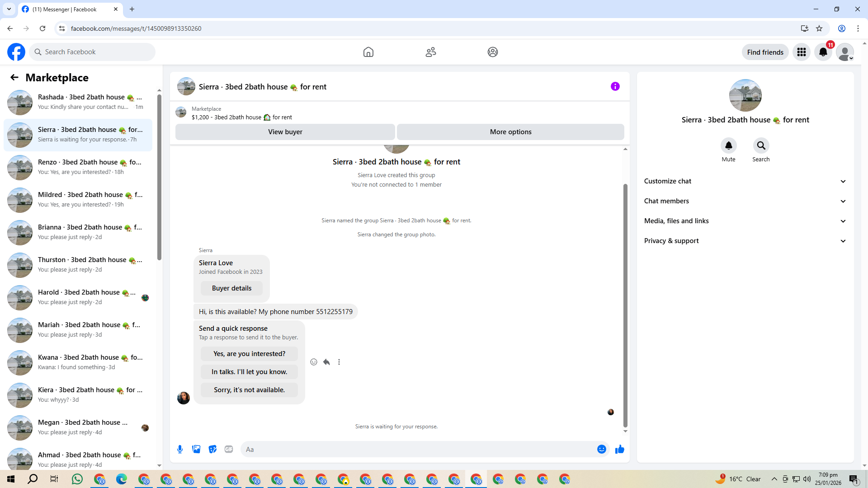This screenshot has width=868, height=488.
Task: Open Windows taskbar search
Action: tap(33, 479)
